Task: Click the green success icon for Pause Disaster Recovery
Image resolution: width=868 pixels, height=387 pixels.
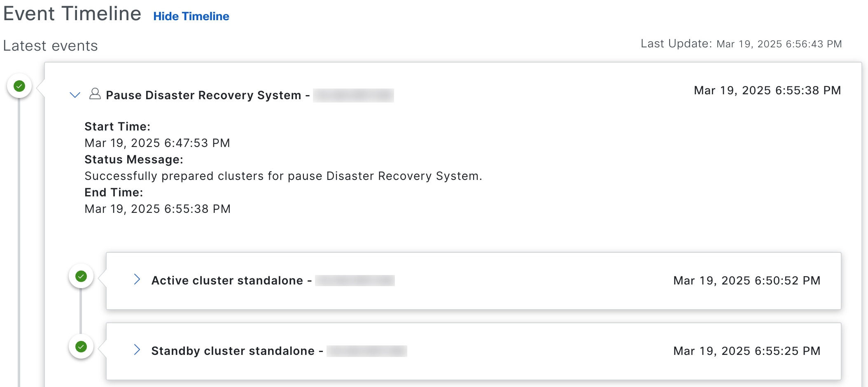Action: click(19, 86)
